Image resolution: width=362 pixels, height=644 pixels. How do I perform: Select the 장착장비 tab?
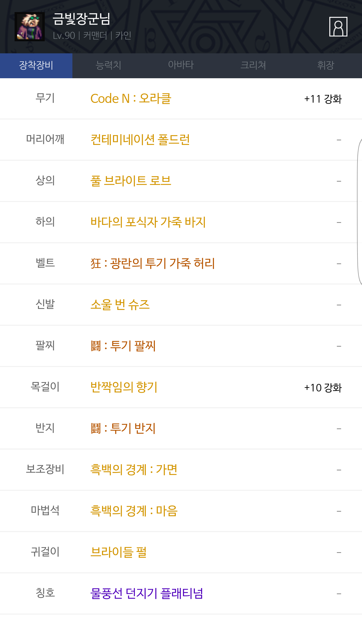(x=36, y=65)
